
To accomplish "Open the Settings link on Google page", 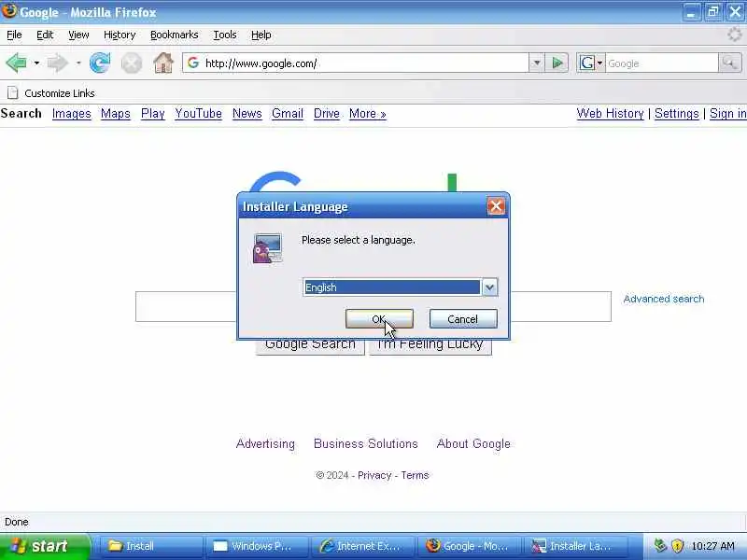I will [x=676, y=114].
